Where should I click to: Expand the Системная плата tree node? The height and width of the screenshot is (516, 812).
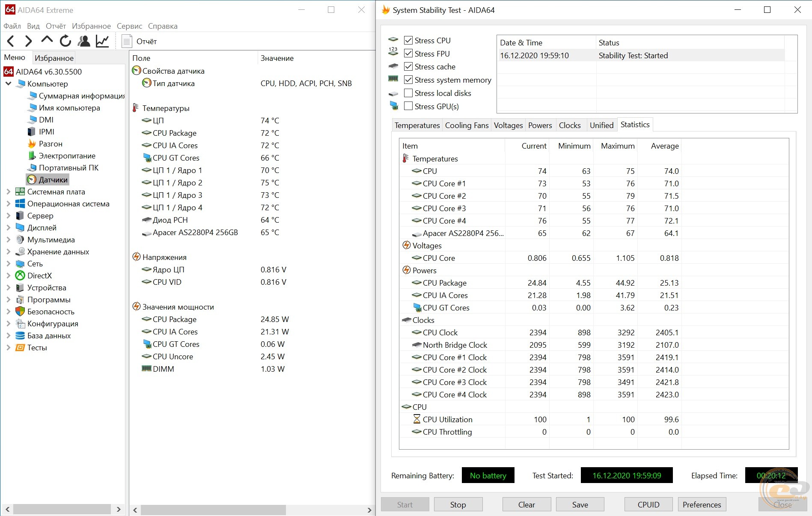pyautogui.click(x=9, y=192)
